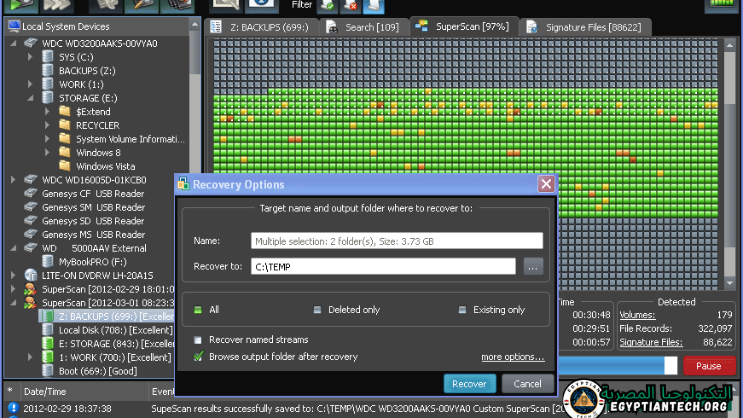Expand the SYS (C:) volume node
Viewport: 743px width, 418px height.
pos(30,57)
